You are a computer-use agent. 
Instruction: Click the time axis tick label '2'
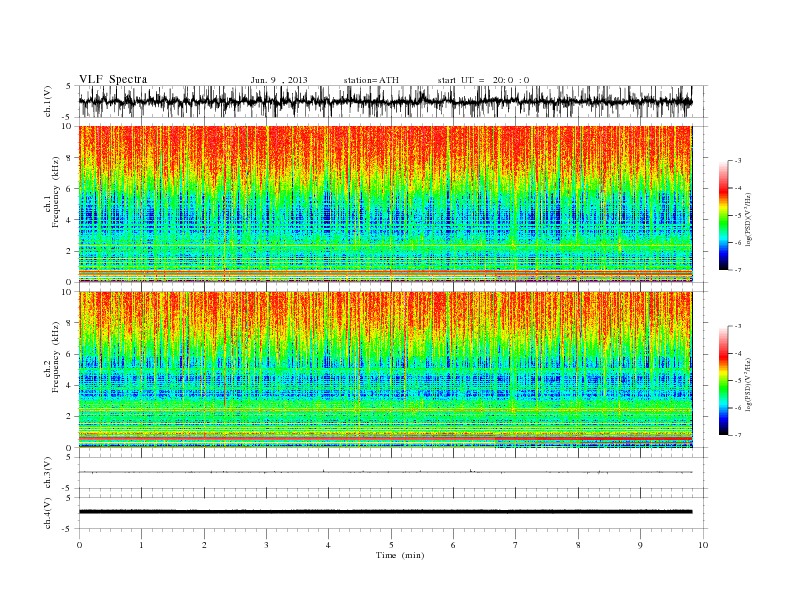204,545
